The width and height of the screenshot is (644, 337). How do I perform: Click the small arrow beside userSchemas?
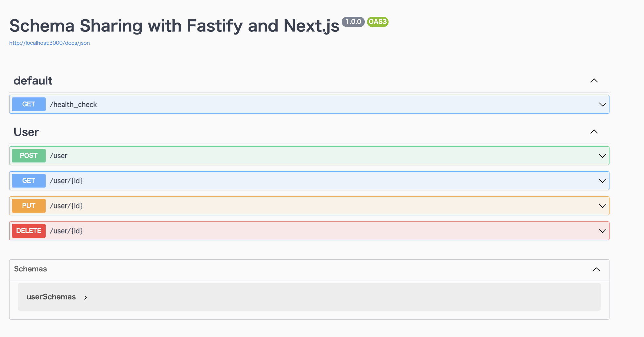coord(85,298)
